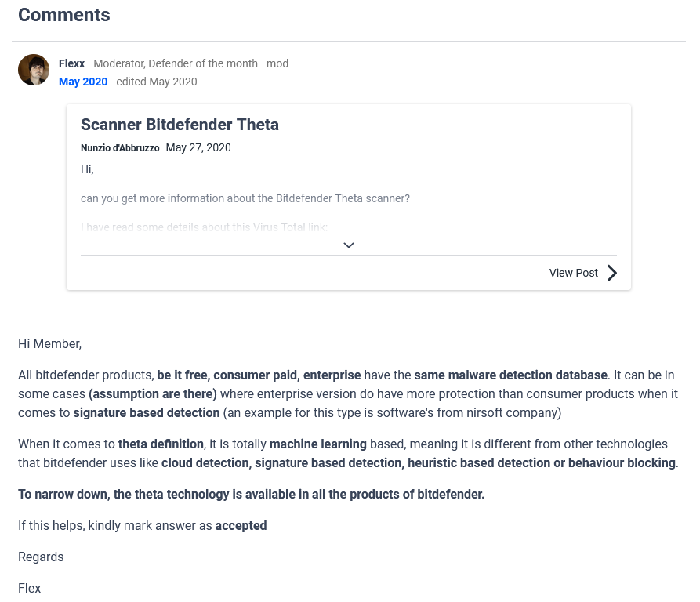Viewport: 700px width, 602px height.
Task: Click quoted author Nunzio d'Abbruzzo
Action: (120, 148)
